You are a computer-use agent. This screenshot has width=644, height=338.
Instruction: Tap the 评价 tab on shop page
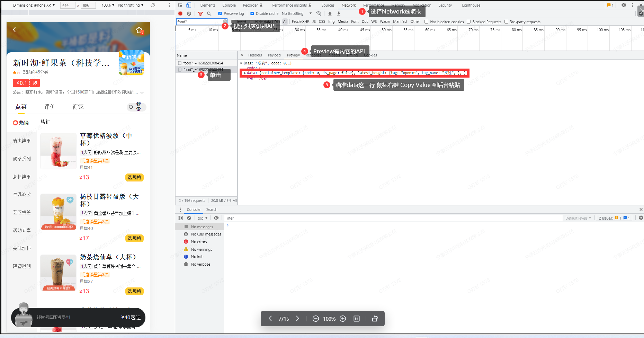[x=50, y=107]
